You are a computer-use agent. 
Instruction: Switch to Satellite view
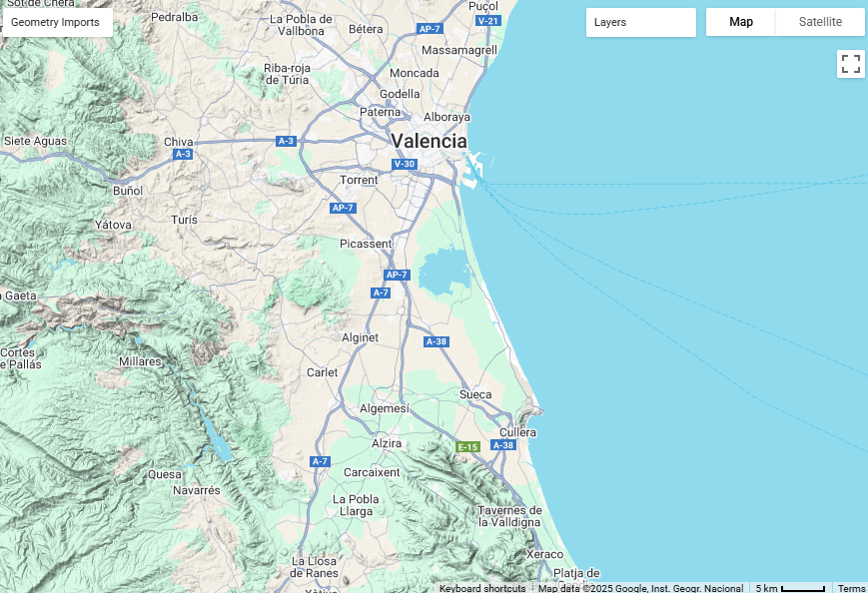click(820, 22)
